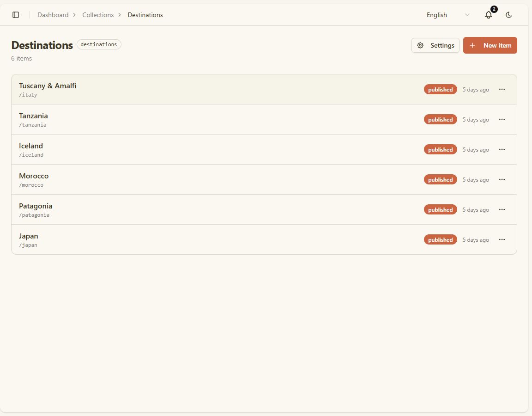Click "5 days ago" on Morocco row
The width and height of the screenshot is (532, 416).
coord(476,180)
